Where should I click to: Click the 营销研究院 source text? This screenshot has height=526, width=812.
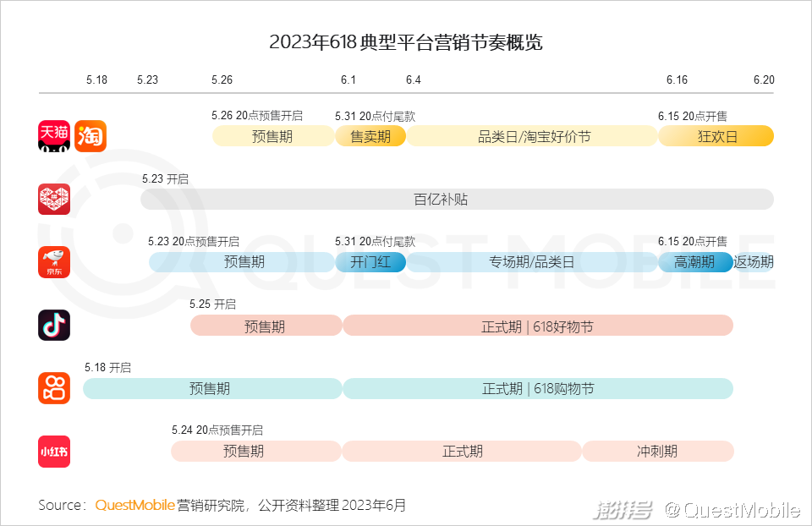[x=211, y=506]
